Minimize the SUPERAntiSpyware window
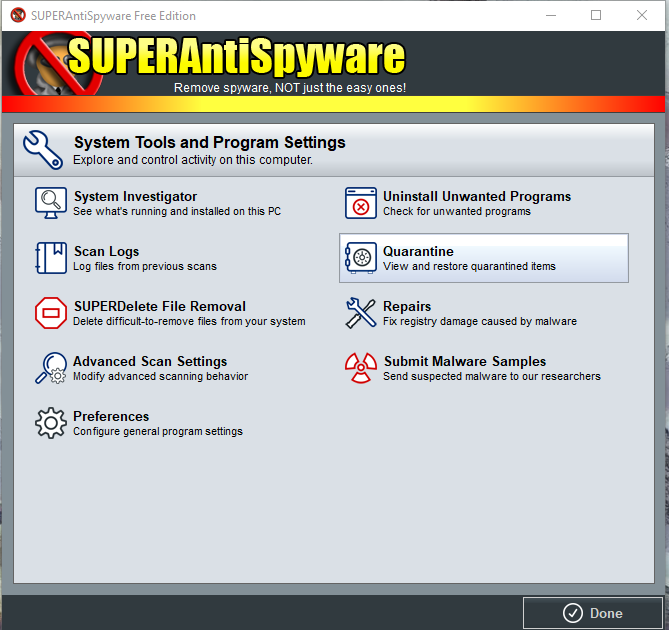This screenshot has height=630, width=669. click(x=551, y=15)
